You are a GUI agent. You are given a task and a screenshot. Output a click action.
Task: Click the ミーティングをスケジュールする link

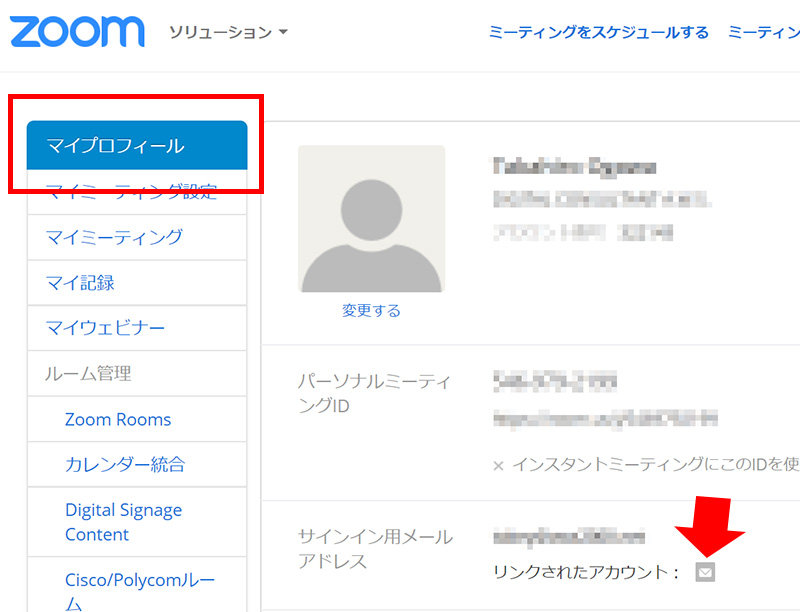pos(598,32)
